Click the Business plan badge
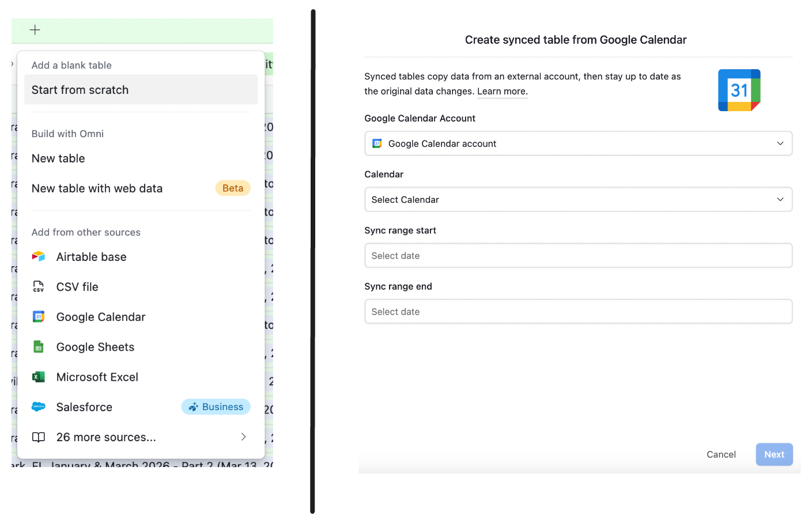The width and height of the screenshot is (812, 523). [x=216, y=407]
